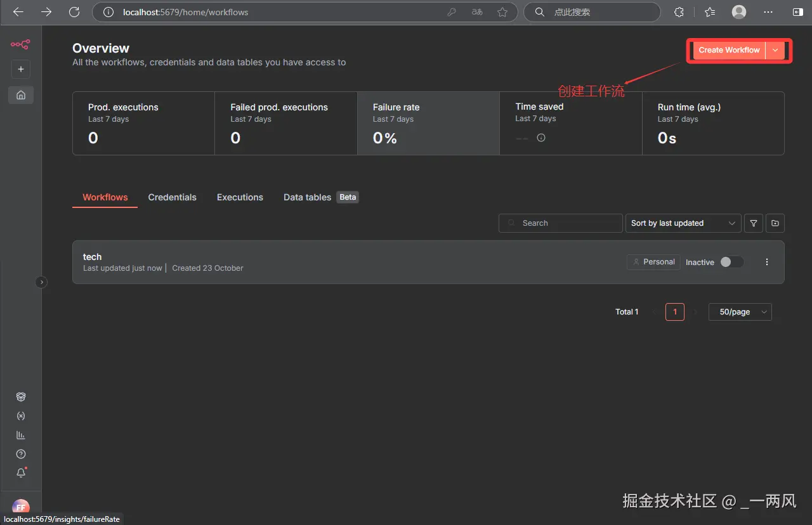Click the info icon under Time saved
The image size is (812, 525).
click(541, 138)
